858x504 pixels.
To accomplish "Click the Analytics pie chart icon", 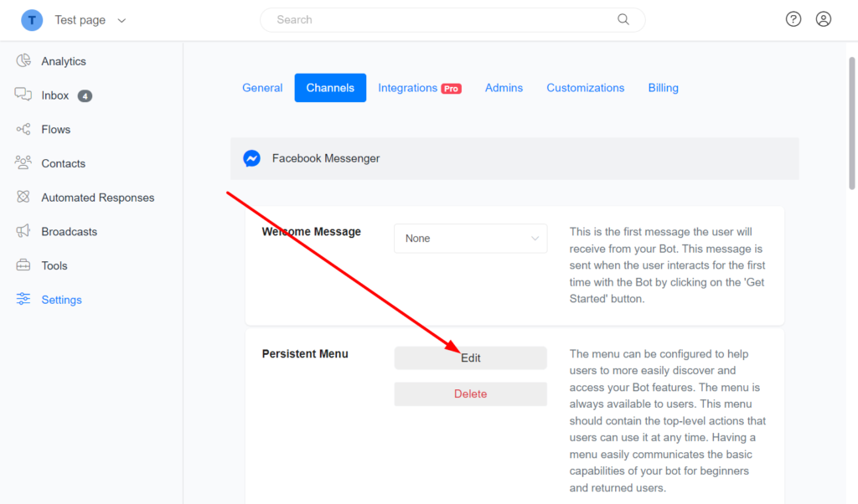I will (x=23, y=61).
